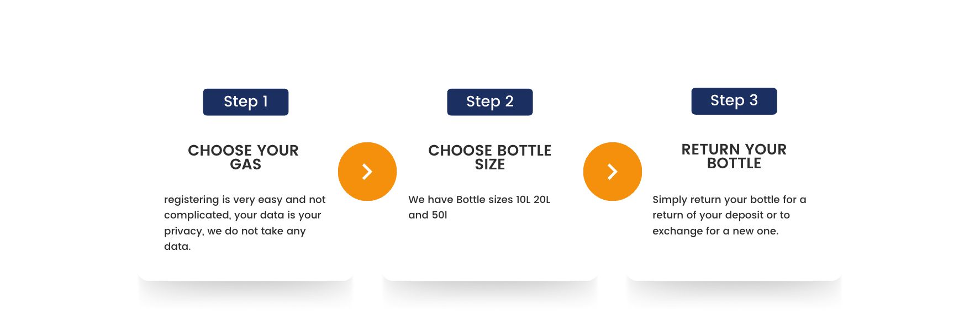Screen dimensions: 980x331
Task: Click the 'and 50l' text line
Action: 428,215
